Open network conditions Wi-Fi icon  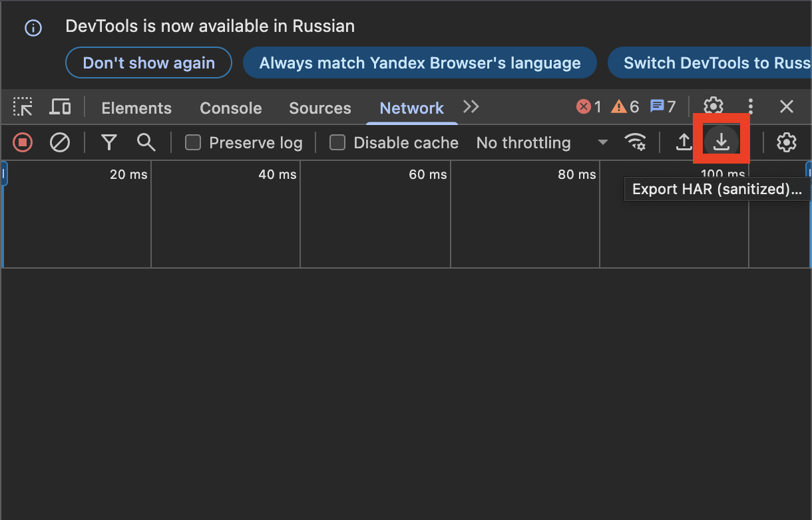pos(636,142)
